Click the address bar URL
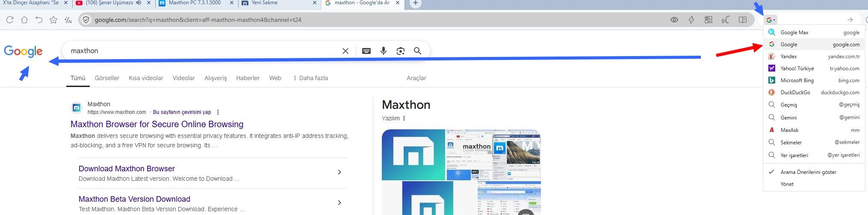Screen dimensions: 868x215 tap(198, 20)
